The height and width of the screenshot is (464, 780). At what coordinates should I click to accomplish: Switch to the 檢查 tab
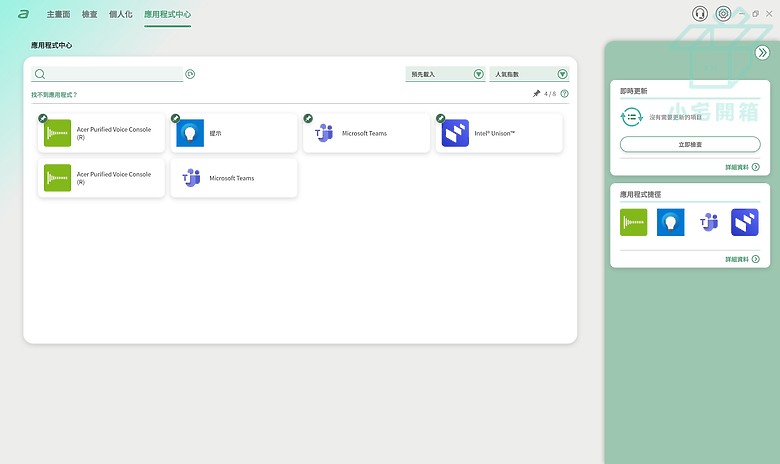(x=90, y=14)
